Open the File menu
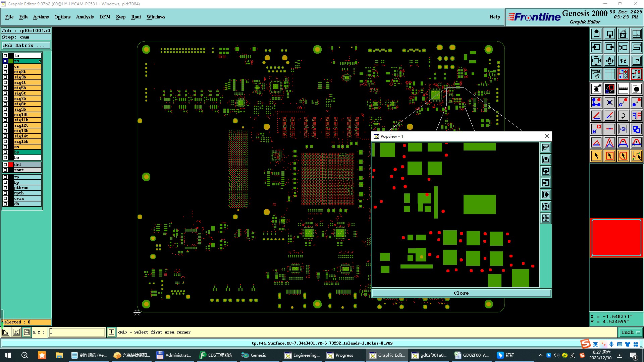The width and height of the screenshot is (644, 362). pyautogui.click(x=9, y=17)
